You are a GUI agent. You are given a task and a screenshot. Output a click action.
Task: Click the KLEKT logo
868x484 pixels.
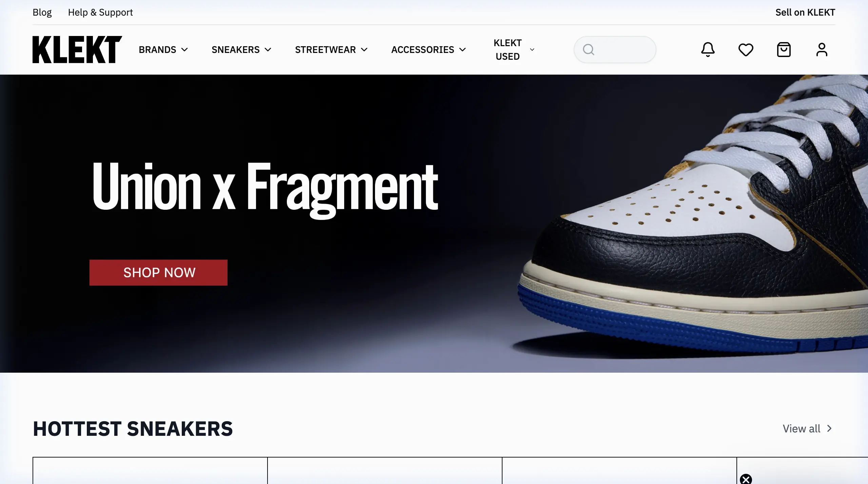[x=77, y=50]
